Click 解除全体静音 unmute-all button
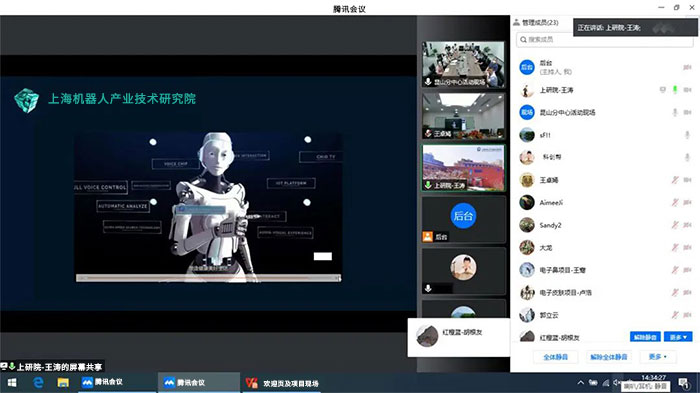This screenshot has height=393, width=700. 609,357
